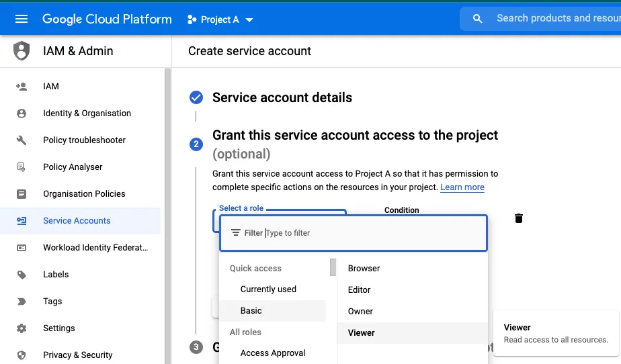
Task: Choose the Browser role
Action: 412,268
